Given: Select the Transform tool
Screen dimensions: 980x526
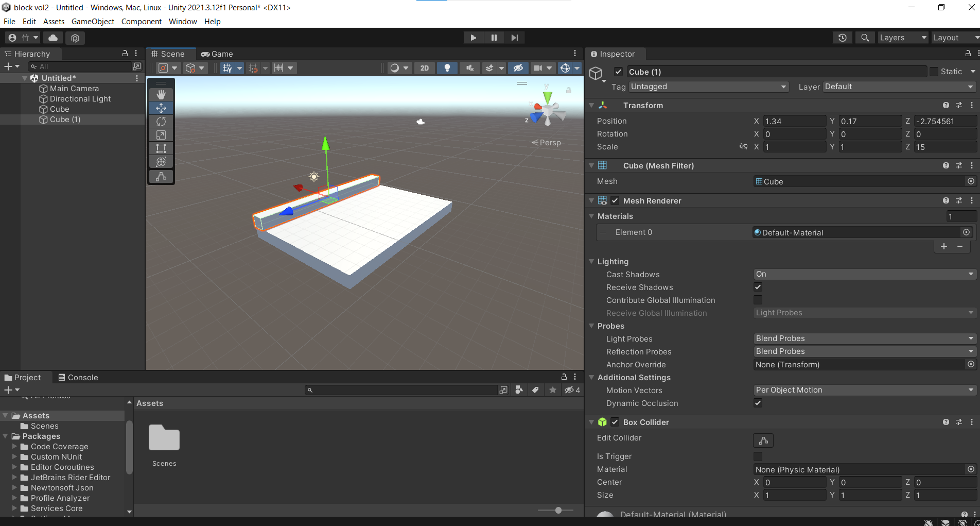Looking at the screenshot, I should (x=161, y=162).
